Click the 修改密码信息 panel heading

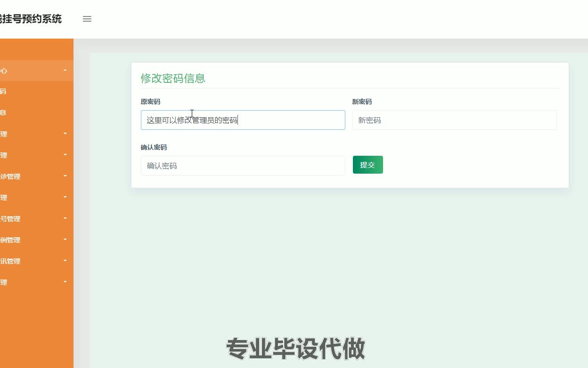pyautogui.click(x=172, y=78)
